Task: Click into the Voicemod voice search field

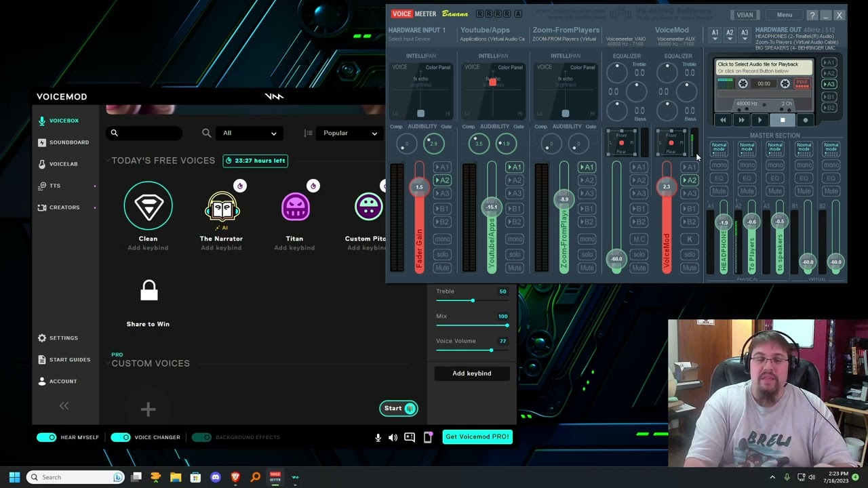Action: point(144,133)
